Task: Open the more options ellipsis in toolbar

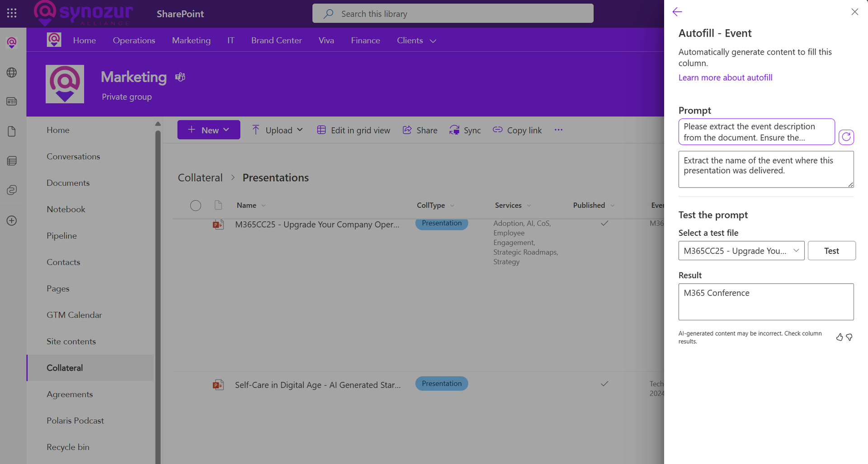Action: 558,130
